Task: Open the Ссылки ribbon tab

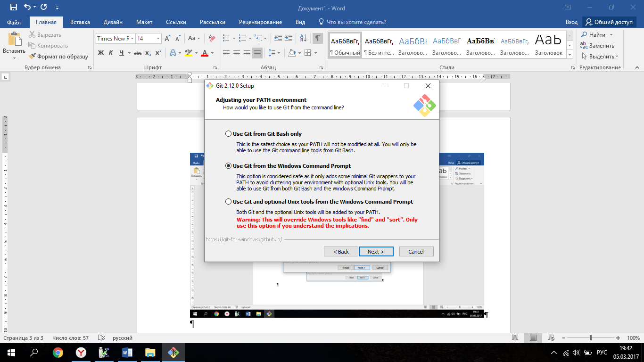Action: click(176, 22)
